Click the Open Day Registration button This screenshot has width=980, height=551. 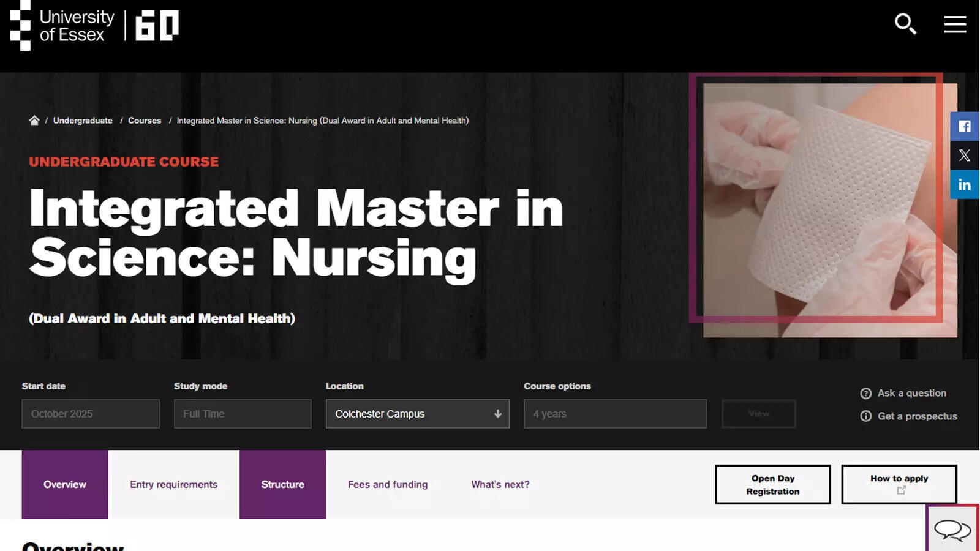[x=772, y=484]
